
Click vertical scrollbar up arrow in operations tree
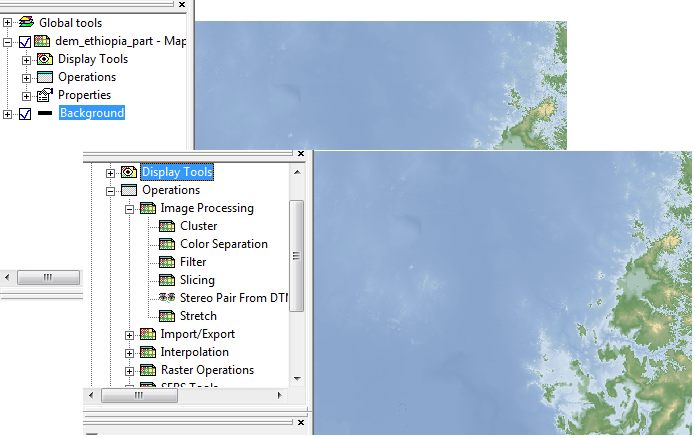297,172
